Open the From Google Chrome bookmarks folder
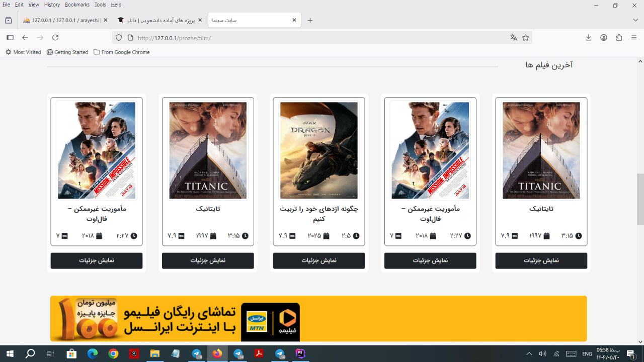Screen dimensions: 644x362 [x=122, y=52]
